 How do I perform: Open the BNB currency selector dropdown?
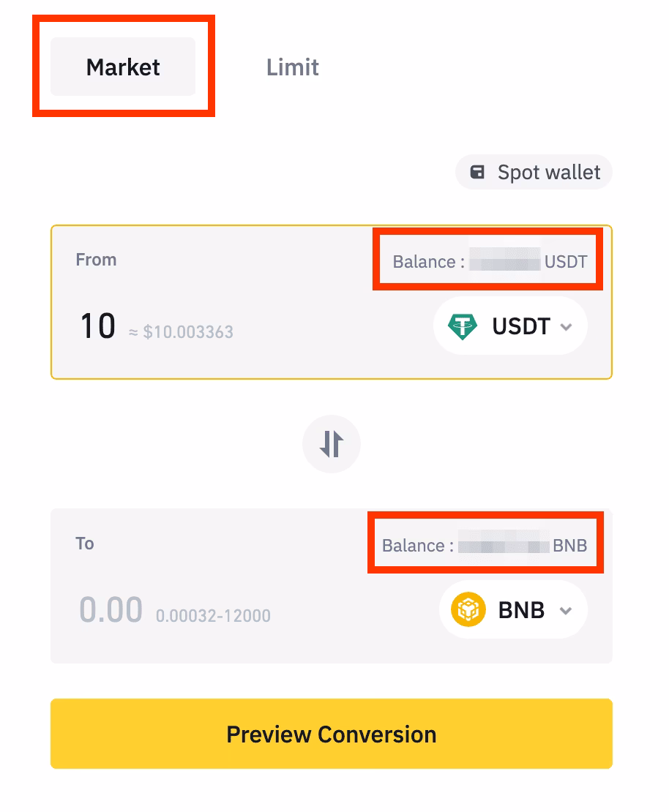(513, 609)
